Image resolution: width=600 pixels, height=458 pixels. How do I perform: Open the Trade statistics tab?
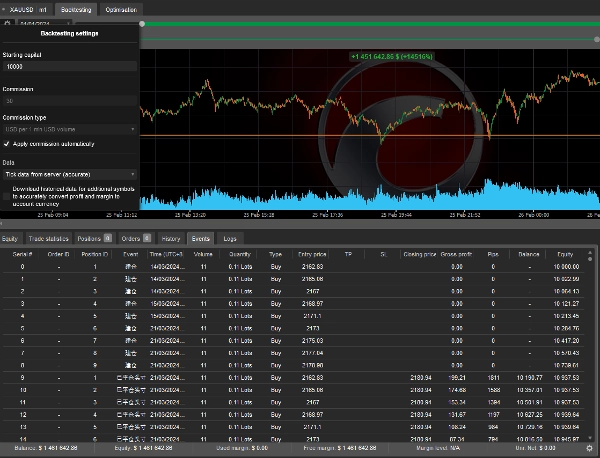coord(49,239)
